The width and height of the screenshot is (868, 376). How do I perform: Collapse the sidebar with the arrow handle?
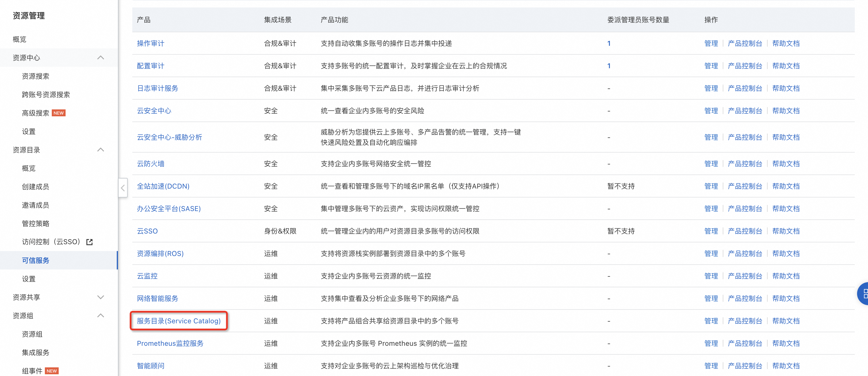pos(123,188)
